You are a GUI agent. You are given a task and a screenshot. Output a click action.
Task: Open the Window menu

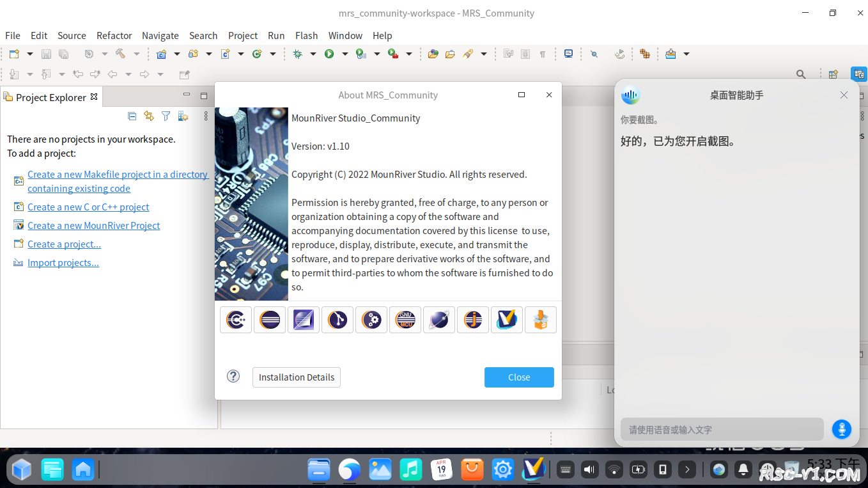[x=345, y=36]
